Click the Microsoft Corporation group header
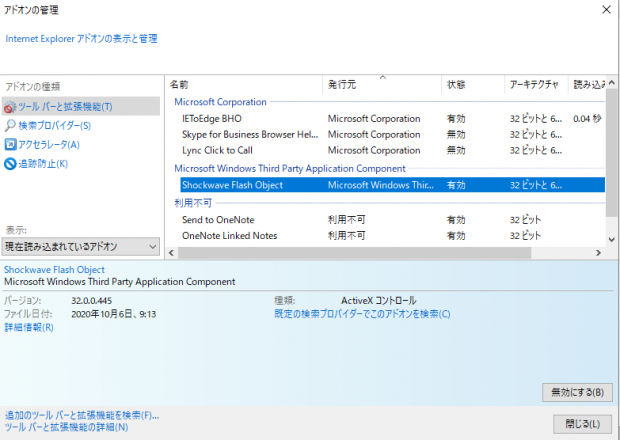Screen dimensions: 620x440 221,102
